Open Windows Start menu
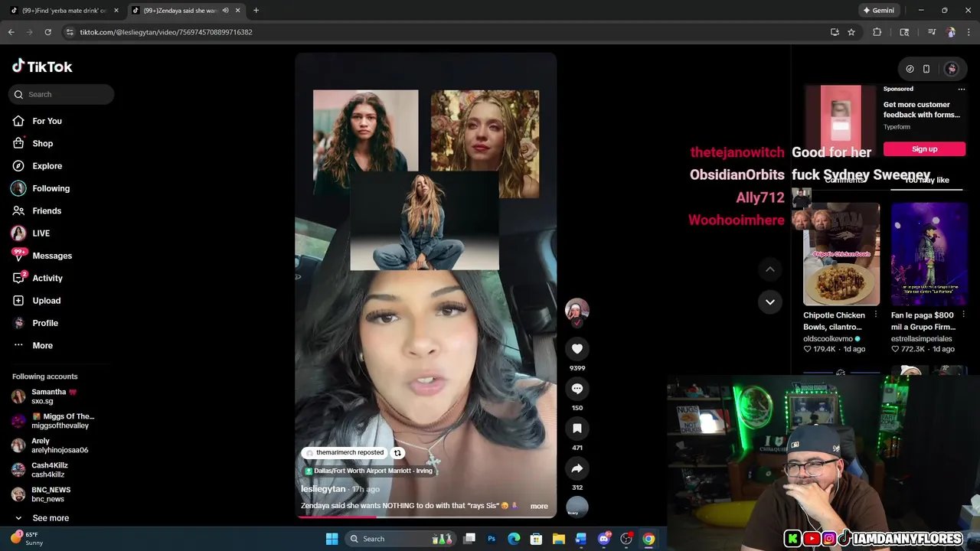The image size is (980, 551). coord(332,539)
